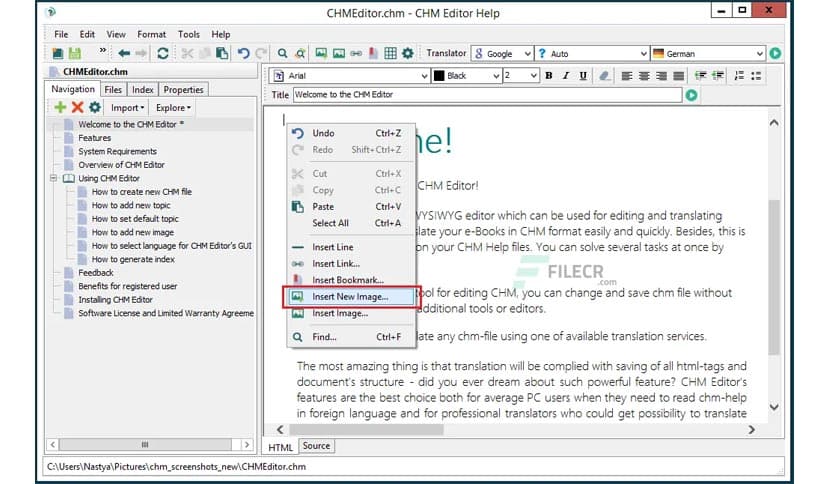Screen dimensions: 836x484
Task: Add topic with green plus icon
Action: (60, 107)
